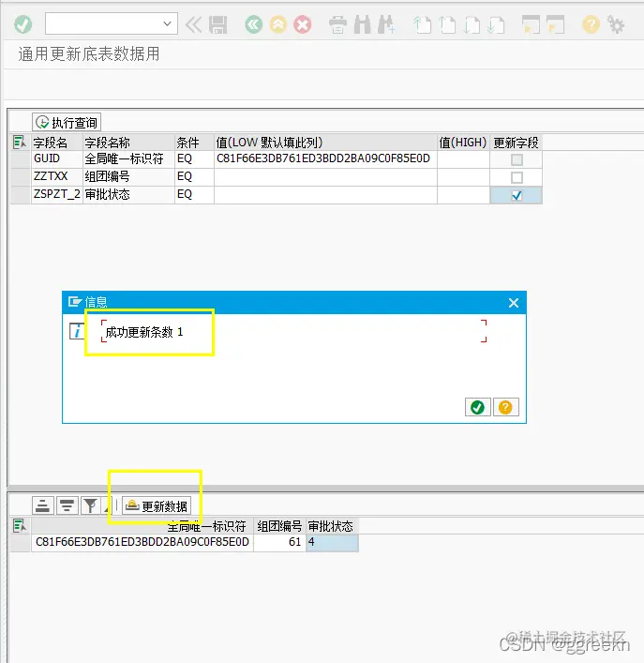Click the EQ condition cell for ZSPZT_2

pyautogui.click(x=194, y=195)
